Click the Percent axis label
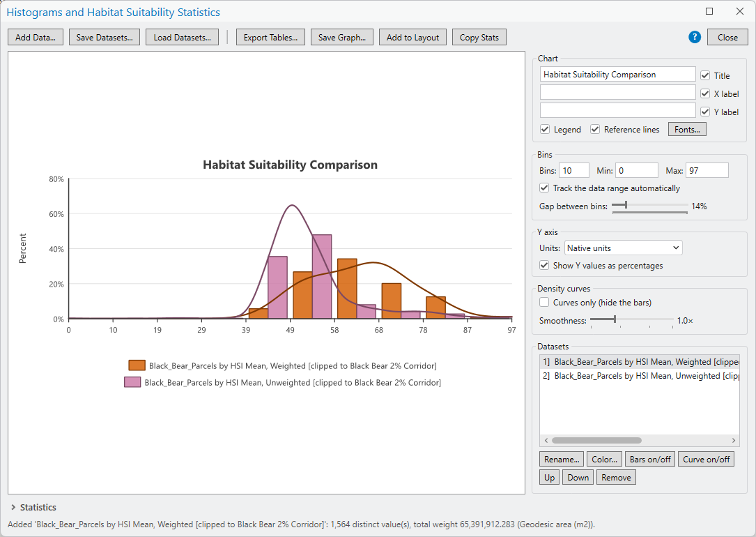 coord(22,248)
